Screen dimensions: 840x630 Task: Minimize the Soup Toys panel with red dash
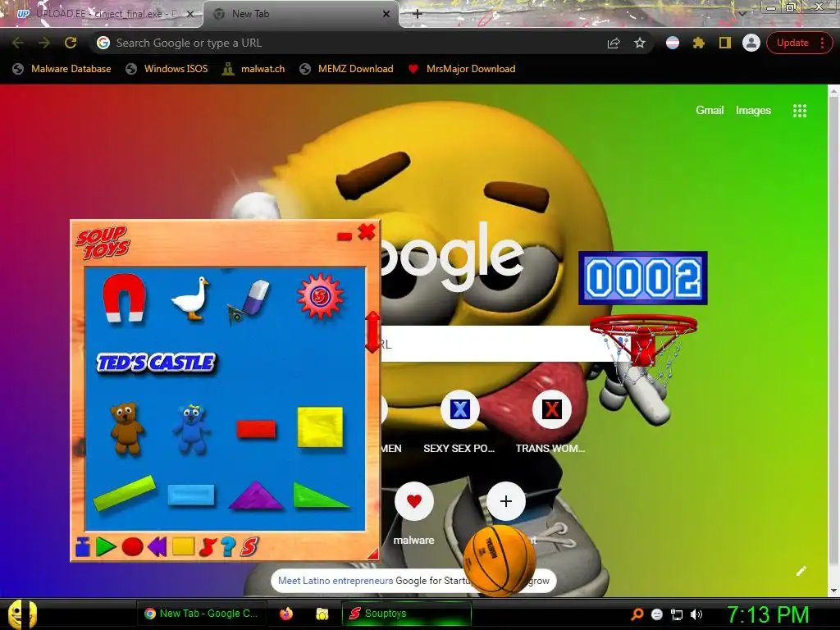(345, 236)
